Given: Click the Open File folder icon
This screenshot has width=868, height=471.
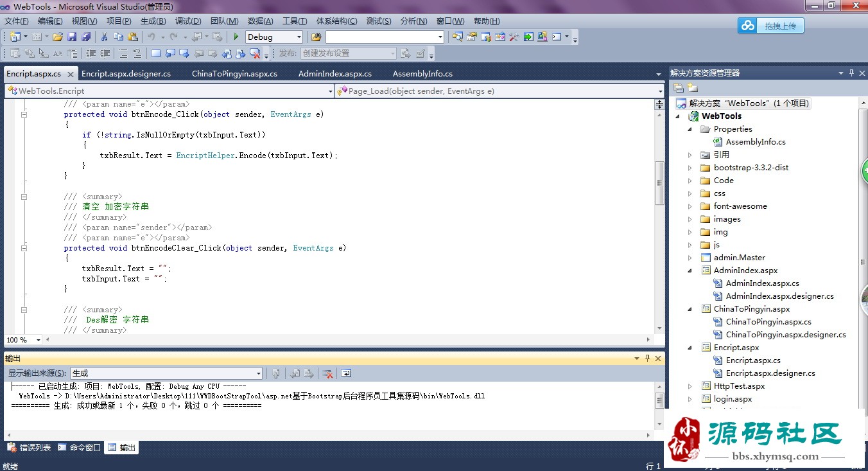Looking at the screenshot, I should [x=58, y=37].
